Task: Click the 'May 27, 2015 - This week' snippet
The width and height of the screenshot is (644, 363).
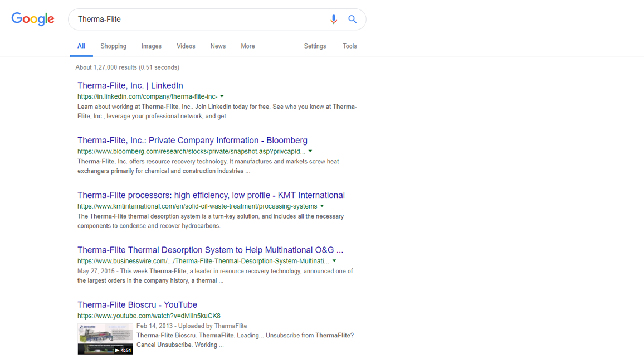Action: tap(215, 276)
